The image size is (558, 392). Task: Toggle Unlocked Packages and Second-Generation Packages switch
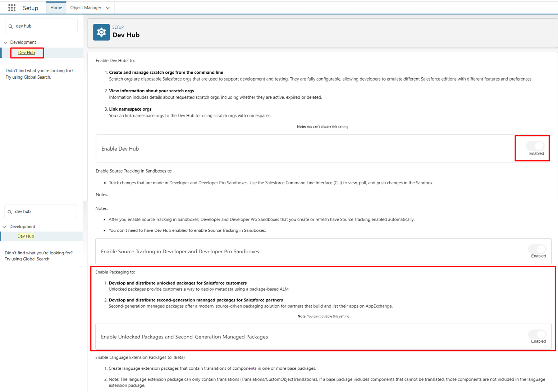pos(537,334)
